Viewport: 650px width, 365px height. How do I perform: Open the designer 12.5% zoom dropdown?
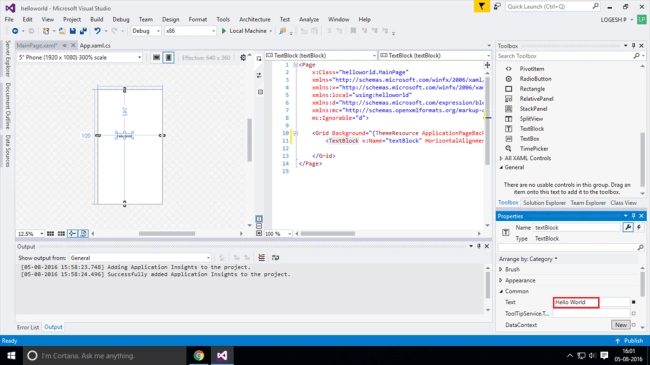click(30, 234)
